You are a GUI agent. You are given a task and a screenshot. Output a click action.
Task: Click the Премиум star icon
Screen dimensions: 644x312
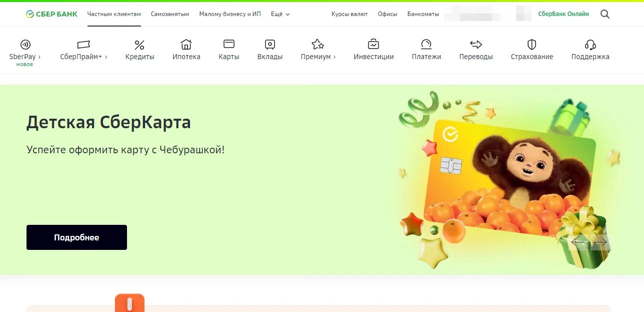tap(317, 44)
